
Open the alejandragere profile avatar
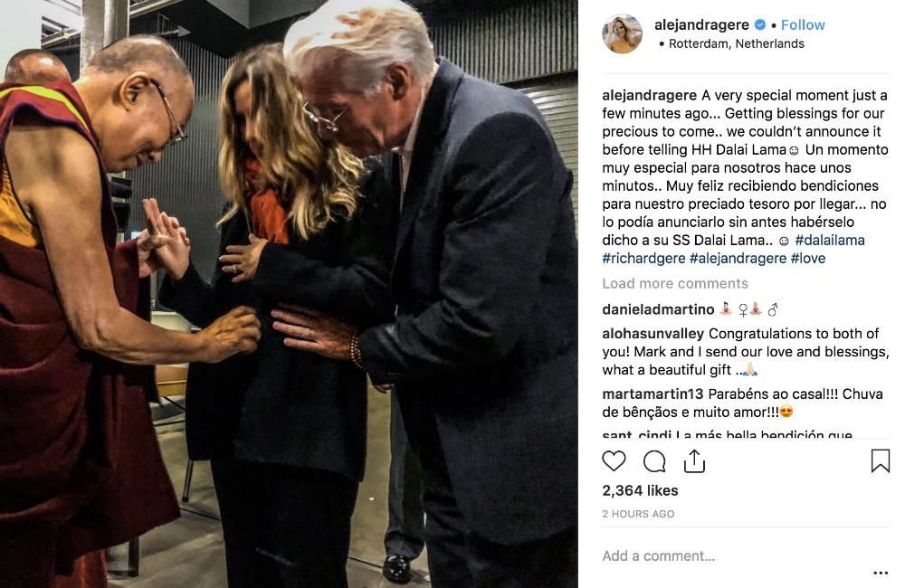(623, 33)
